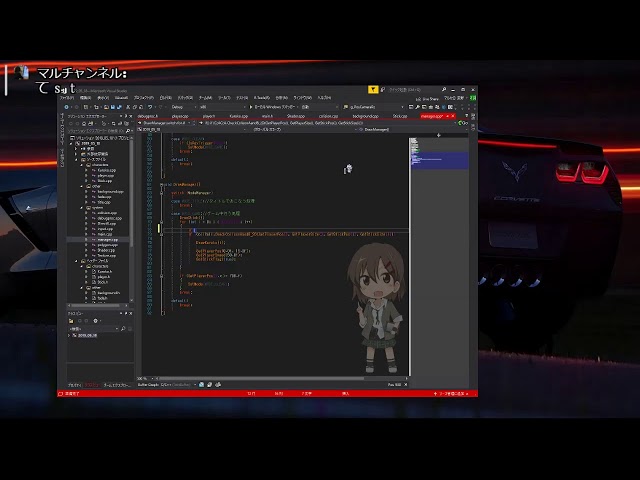Click the first icon right of the Buffer Graph dropdown
Image resolution: width=640 pixels, height=480 pixels.
tap(202, 384)
